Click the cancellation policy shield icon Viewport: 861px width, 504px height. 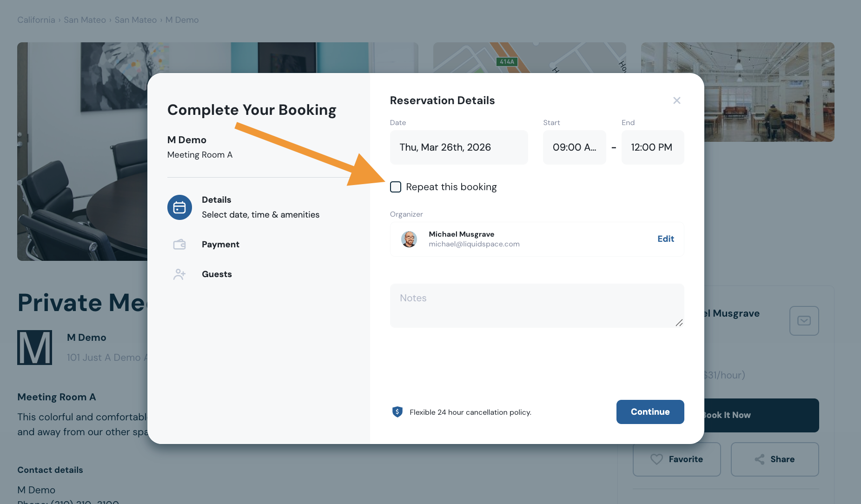point(397,412)
